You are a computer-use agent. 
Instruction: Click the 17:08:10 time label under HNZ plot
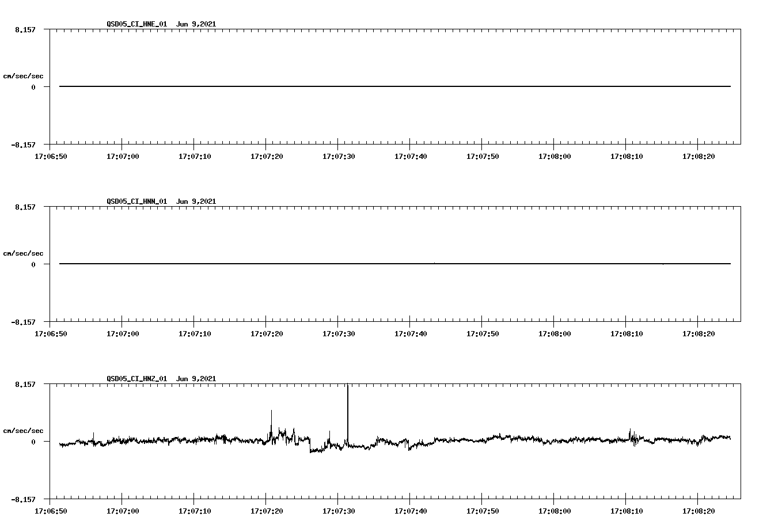pyautogui.click(x=627, y=511)
